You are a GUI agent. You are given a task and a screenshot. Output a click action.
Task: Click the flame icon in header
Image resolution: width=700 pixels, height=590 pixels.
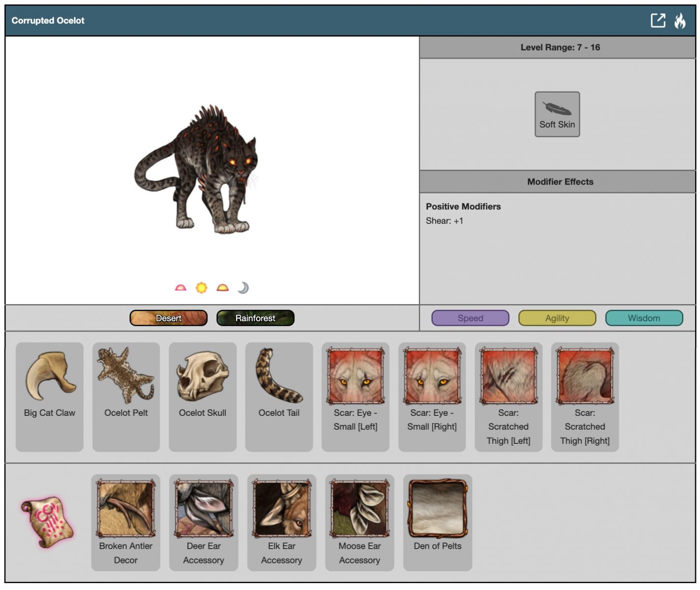pos(680,21)
